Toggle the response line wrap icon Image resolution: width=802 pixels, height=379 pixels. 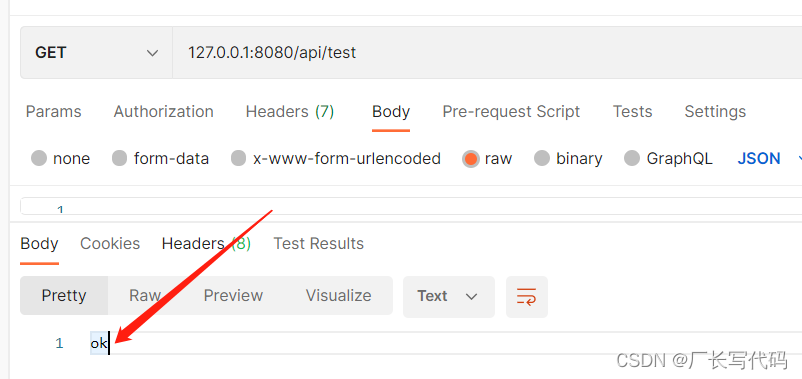coord(526,297)
